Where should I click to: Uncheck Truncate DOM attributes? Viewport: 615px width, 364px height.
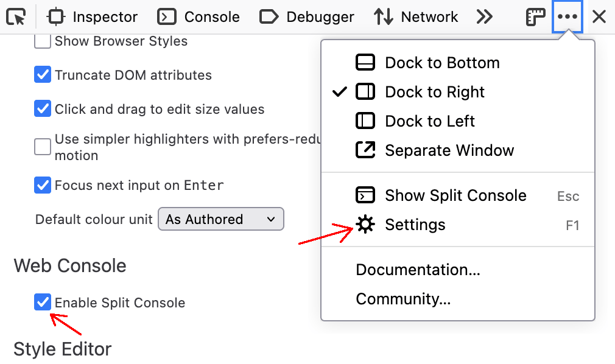tap(42, 74)
